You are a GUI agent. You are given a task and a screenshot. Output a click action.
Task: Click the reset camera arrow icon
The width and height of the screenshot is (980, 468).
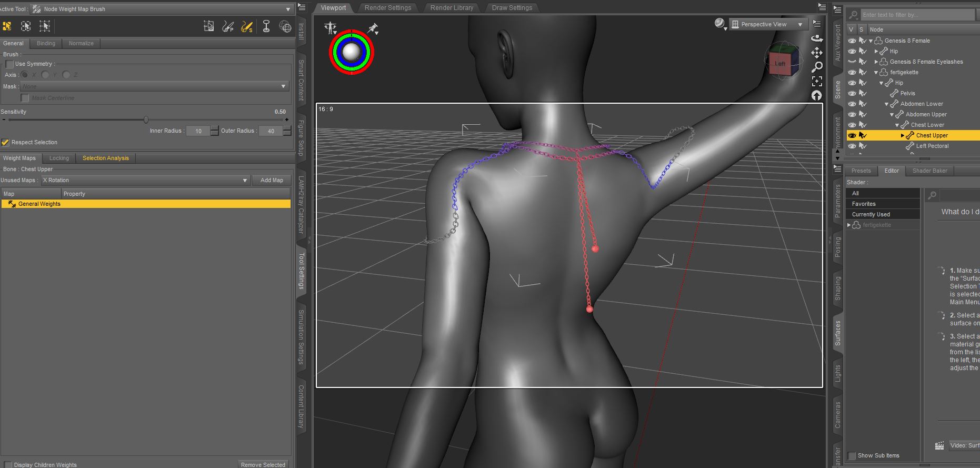click(817, 95)
